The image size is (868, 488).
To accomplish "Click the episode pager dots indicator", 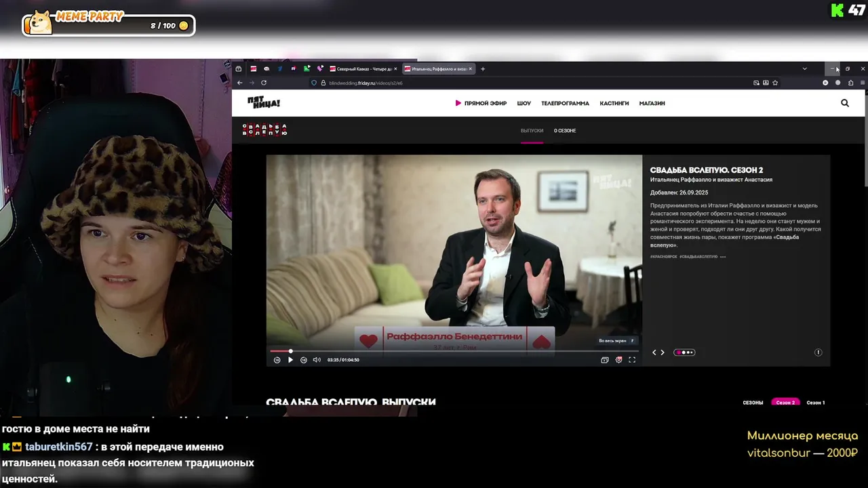I will click(684, 352).
